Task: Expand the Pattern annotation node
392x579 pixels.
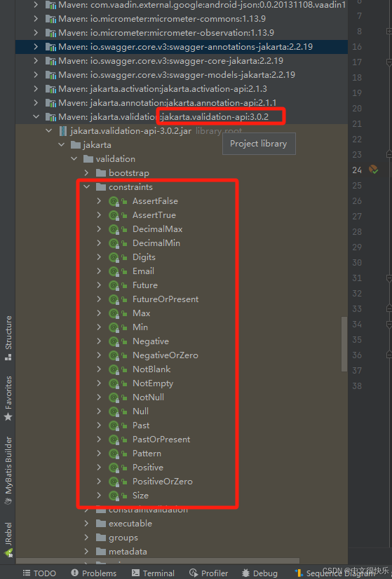Action: point(99,453)
